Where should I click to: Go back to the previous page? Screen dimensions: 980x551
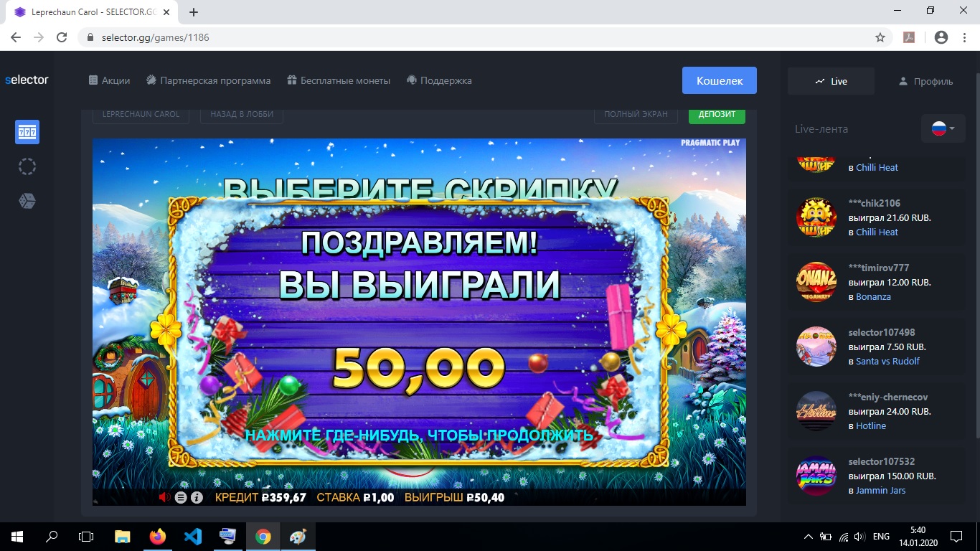tap(16, 37)
